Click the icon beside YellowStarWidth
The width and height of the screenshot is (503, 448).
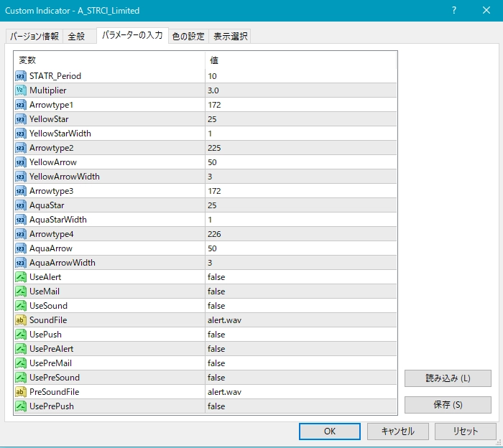(x=21, y=134)
